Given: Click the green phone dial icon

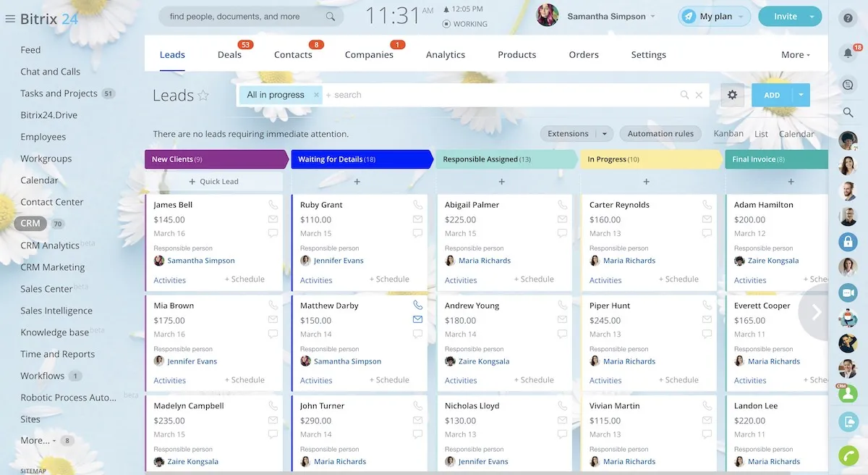Looking at the screenshot, I should click(848, 455).
